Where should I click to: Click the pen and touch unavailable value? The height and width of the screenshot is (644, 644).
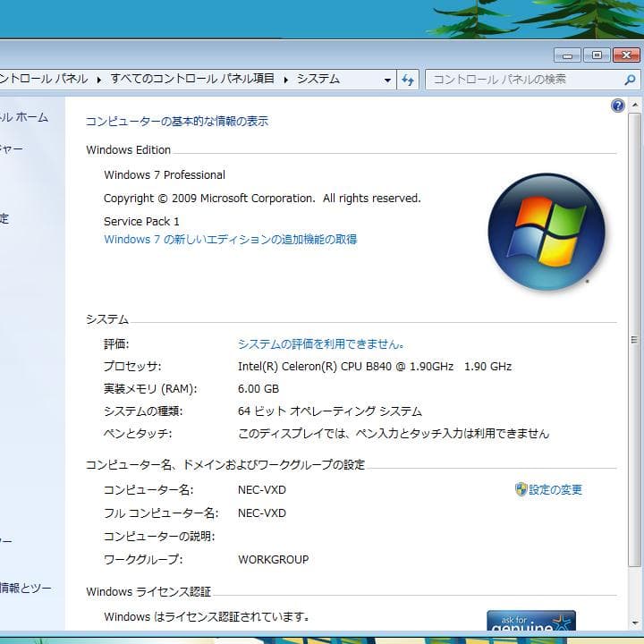tap(394, 434)
